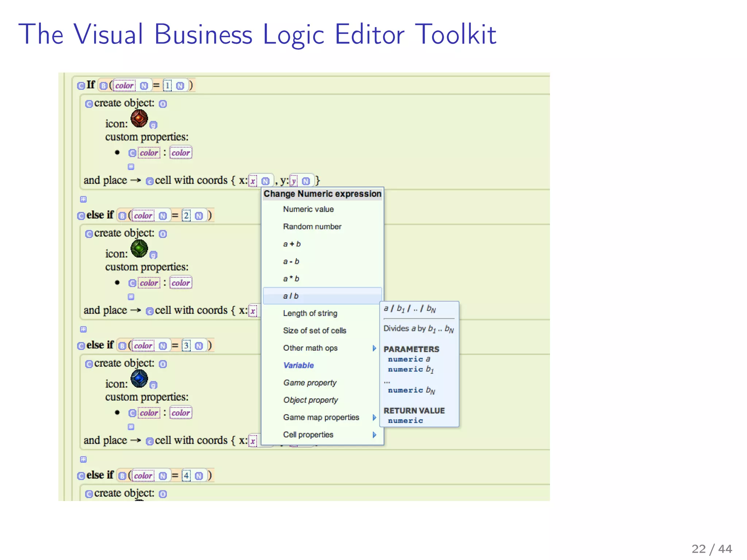Choose the a / b division option
This screenshot has width=747, height=560.
291,296
